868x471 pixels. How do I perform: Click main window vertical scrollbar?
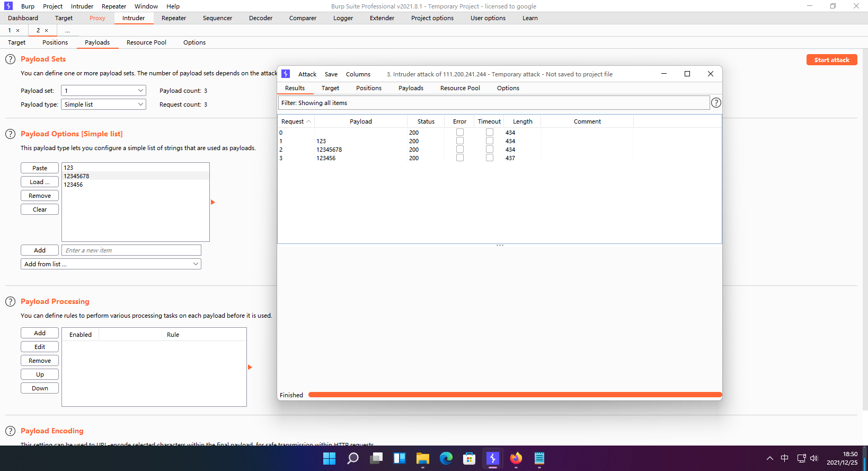tap(865, 229)
